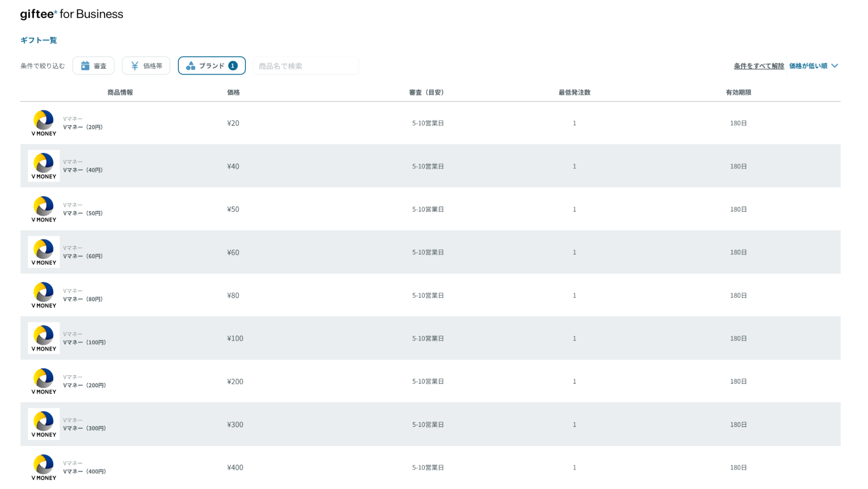
Task: Click the brand filter count badge
Action: click(x=233, y=66)
